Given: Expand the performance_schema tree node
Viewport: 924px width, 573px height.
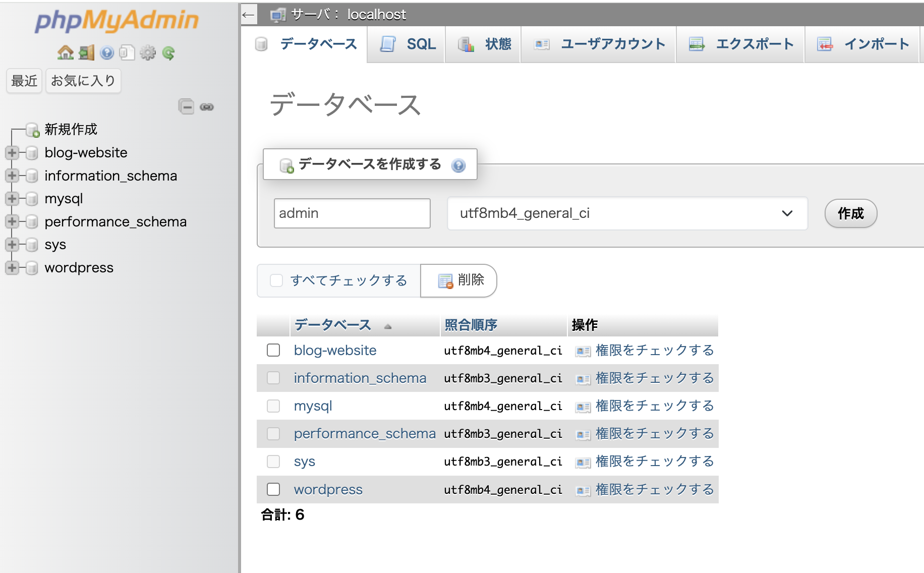Looking at the screenshot, I should (12, 222).
